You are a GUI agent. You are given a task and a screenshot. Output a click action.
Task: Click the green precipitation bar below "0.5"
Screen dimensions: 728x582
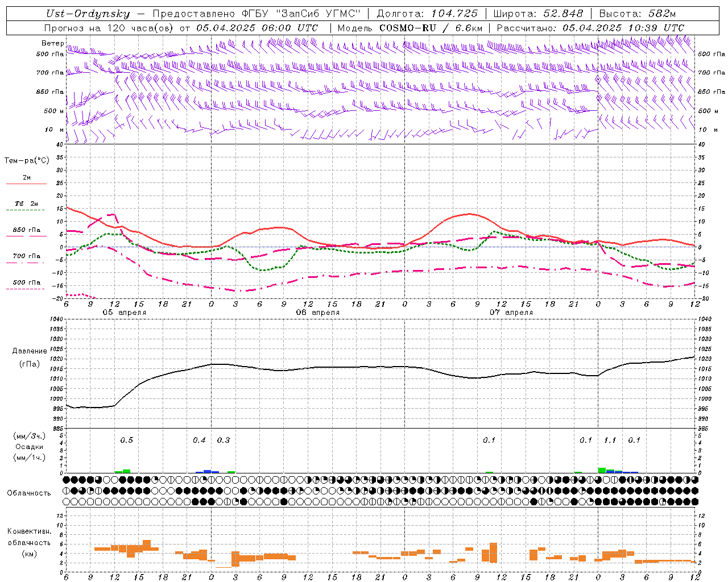[x=126, y=471]
